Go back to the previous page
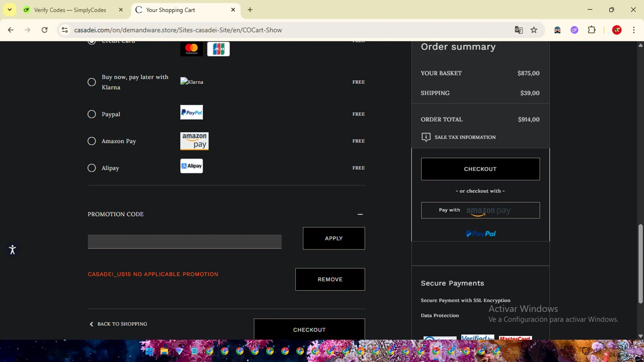644x362 pixels. tap(11, 30)
